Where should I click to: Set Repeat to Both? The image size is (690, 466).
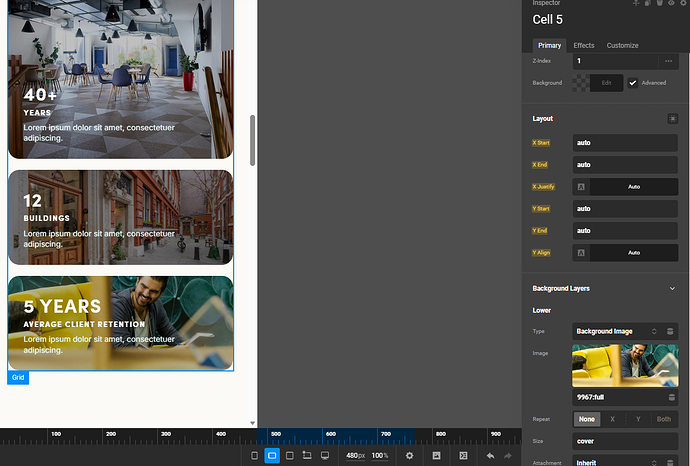664,419
